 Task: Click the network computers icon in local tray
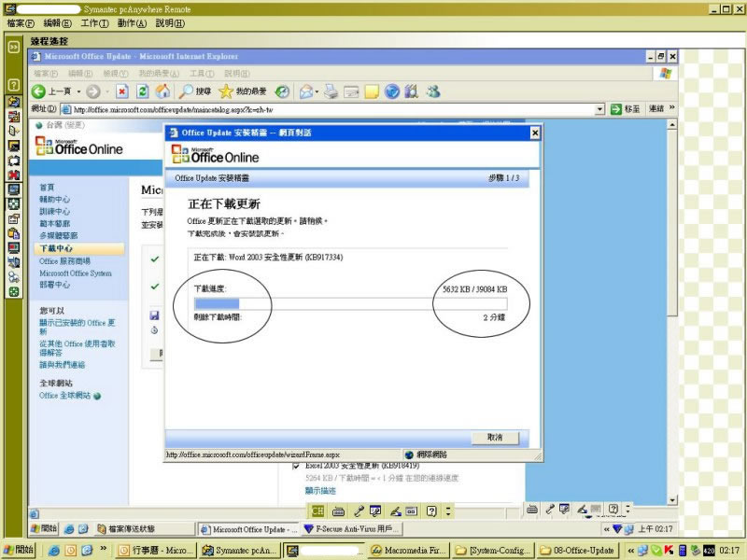click(x=642, y=550)
